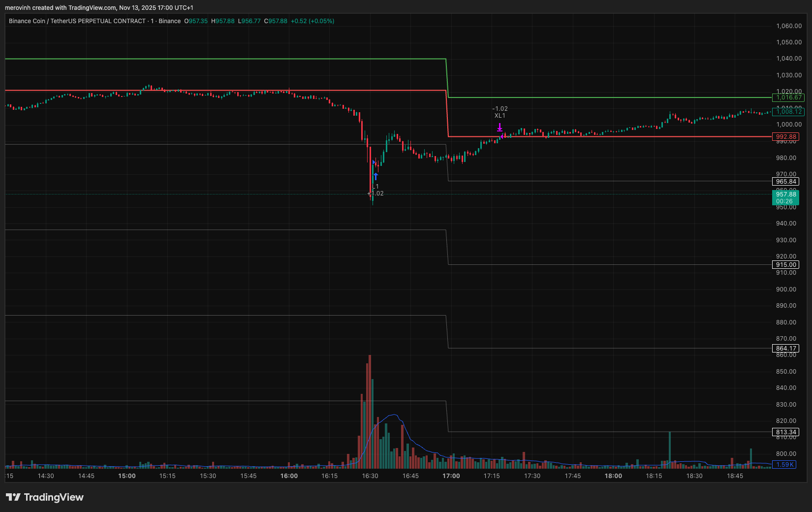Image resolution: width=812 pixels, height=512 pixels.
Task: Click the blue L1 long entry arrow
Action: [375, 176]
